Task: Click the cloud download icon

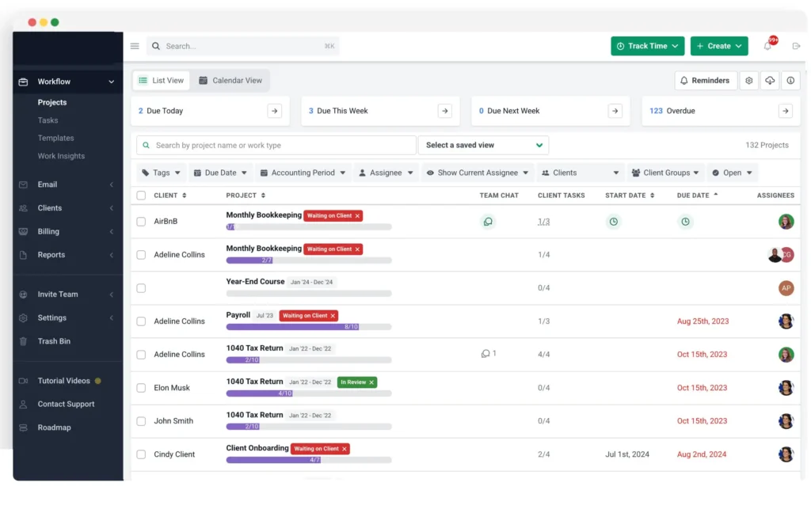Action: point(770,81)
